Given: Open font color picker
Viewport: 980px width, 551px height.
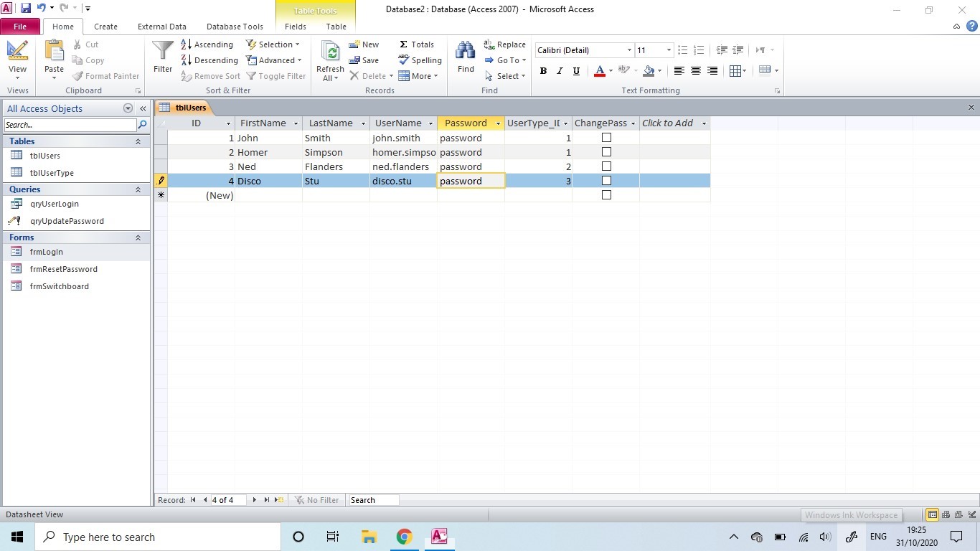Looking at the screenshot, I should coord(611,70).
